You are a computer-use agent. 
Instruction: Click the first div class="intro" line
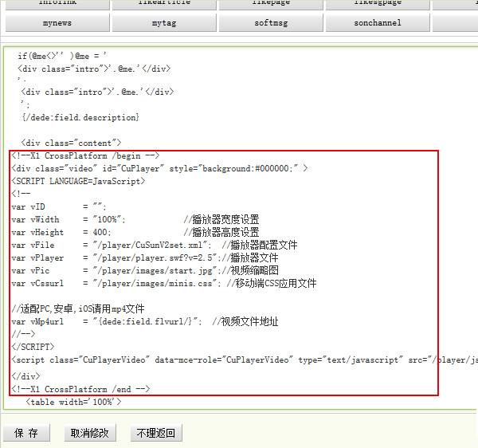point(94,69)
